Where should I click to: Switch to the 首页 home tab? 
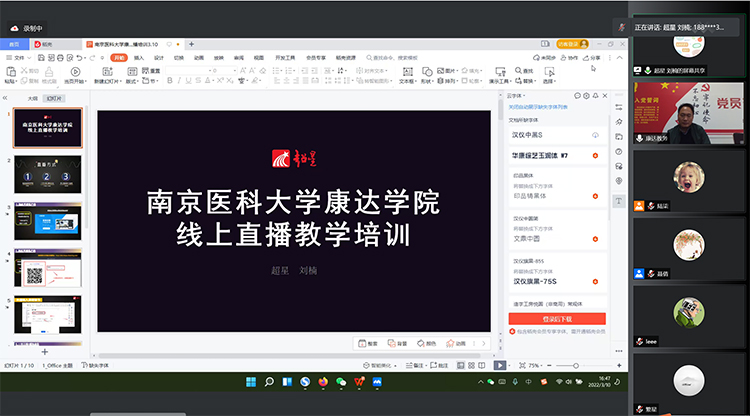[x=14, y=44]
